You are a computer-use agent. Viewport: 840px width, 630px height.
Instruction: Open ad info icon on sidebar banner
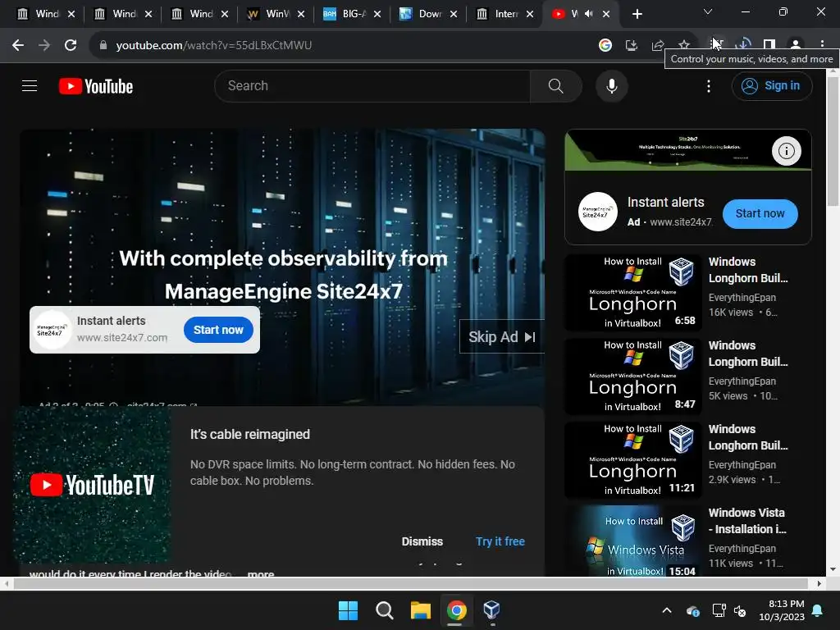pos(786,151)
